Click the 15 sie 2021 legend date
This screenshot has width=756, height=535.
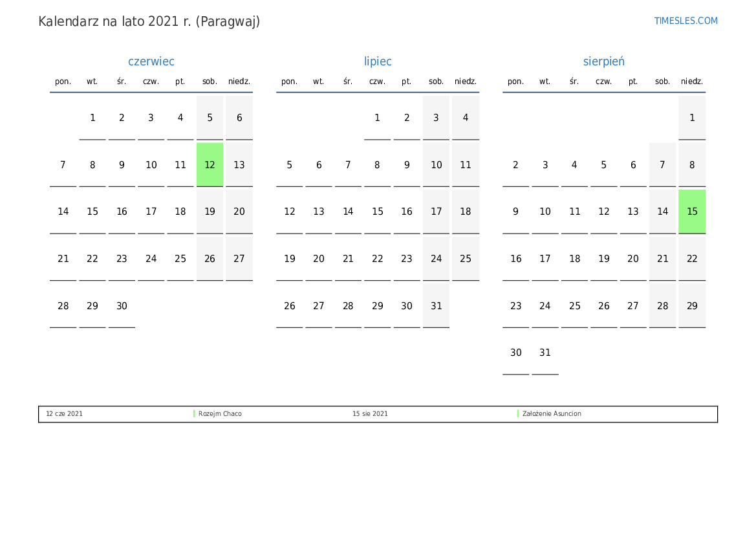[370, 414]
